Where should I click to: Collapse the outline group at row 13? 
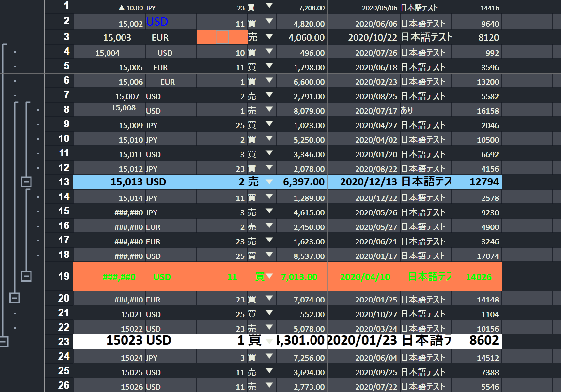pyautogui.click(x=27, y=182)
